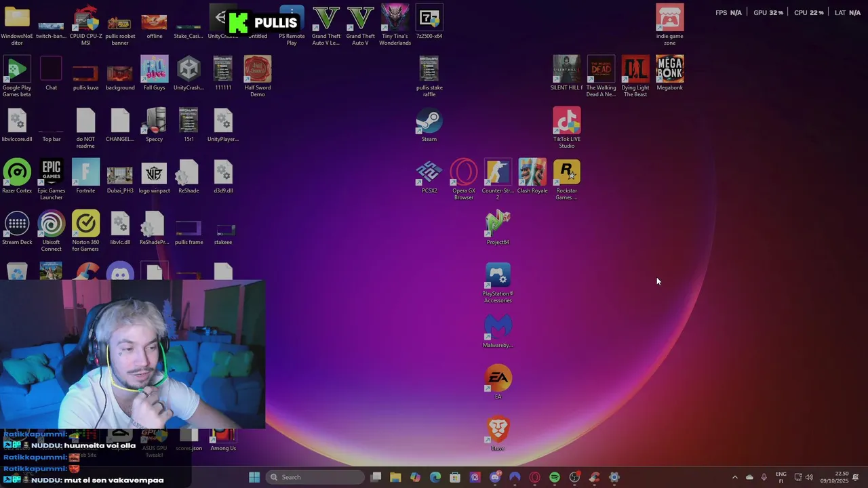The height and width of the screenshot is (488, 868).
Task: Launch Fortnite desktop shortcut
Action: [x=85, y=176]
